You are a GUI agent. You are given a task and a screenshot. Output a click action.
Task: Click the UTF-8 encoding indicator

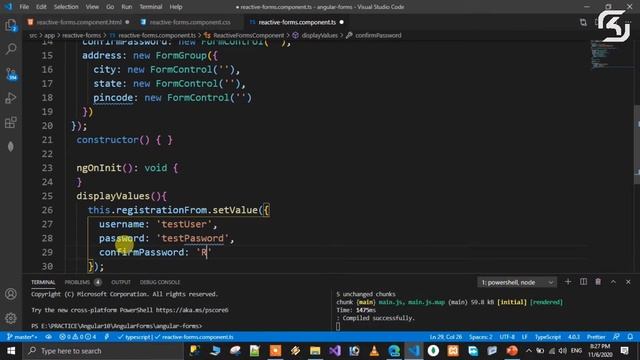tap(507, 337)
